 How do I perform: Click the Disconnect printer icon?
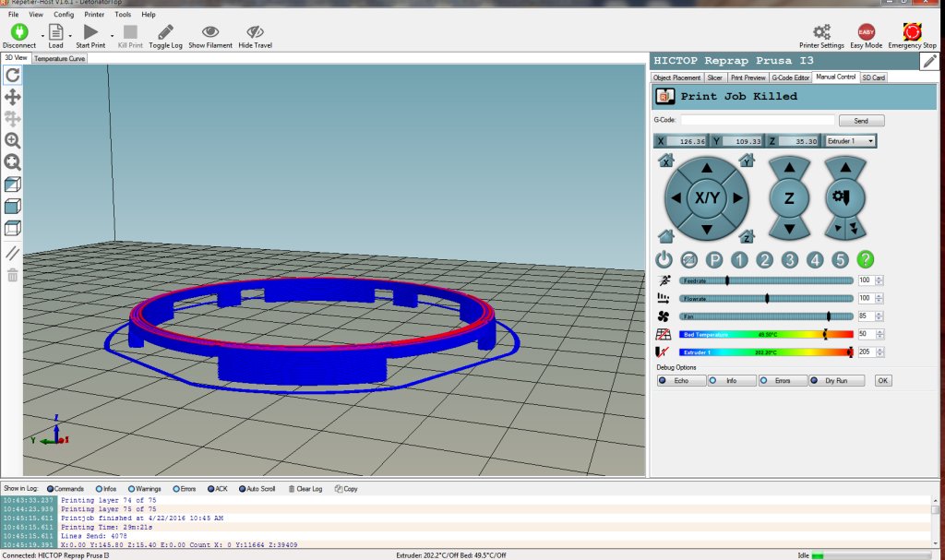click(x=18, y=32)
